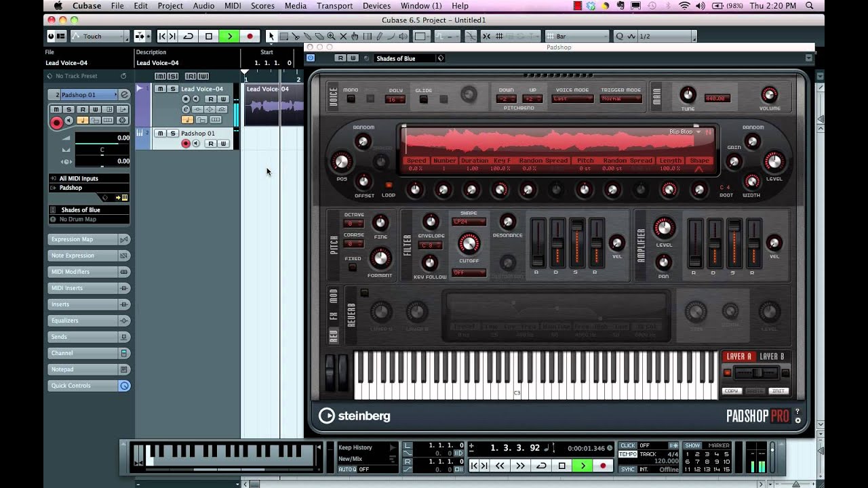Rewind using the transport panel
This screenshot has width=868, height=488.
pos(500,466)
